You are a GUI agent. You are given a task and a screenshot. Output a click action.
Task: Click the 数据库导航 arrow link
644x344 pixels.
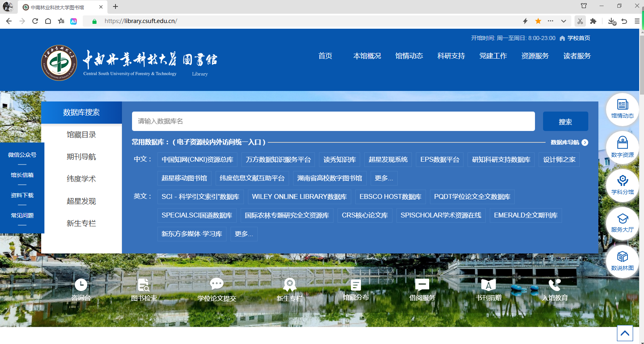click(x=569, y=142)
